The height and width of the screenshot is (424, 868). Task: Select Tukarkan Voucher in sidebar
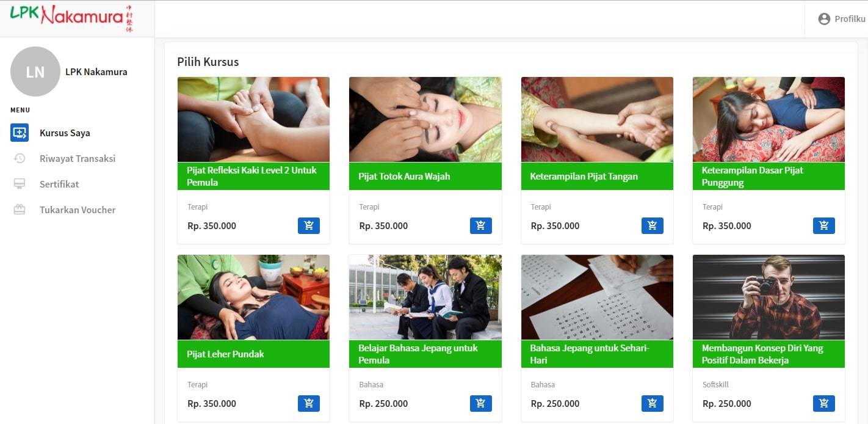tap(77, 210)
